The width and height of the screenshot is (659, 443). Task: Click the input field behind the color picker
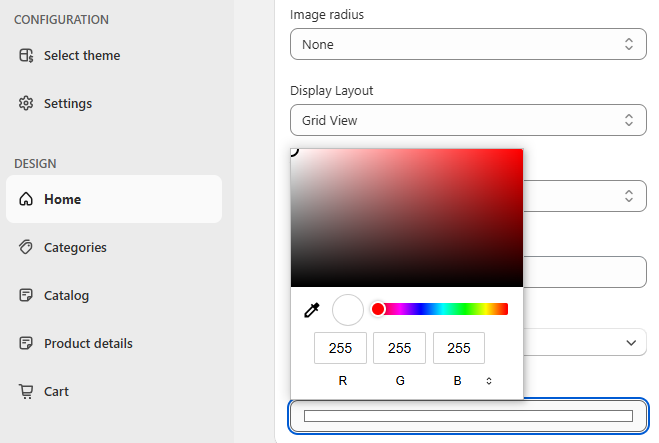point(585,272)
